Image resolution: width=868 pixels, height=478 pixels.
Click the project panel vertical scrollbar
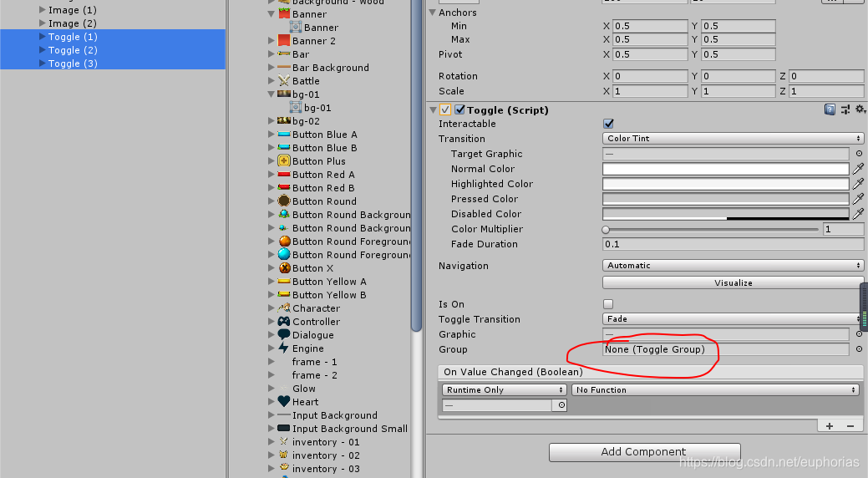click(x=417, y=165)
